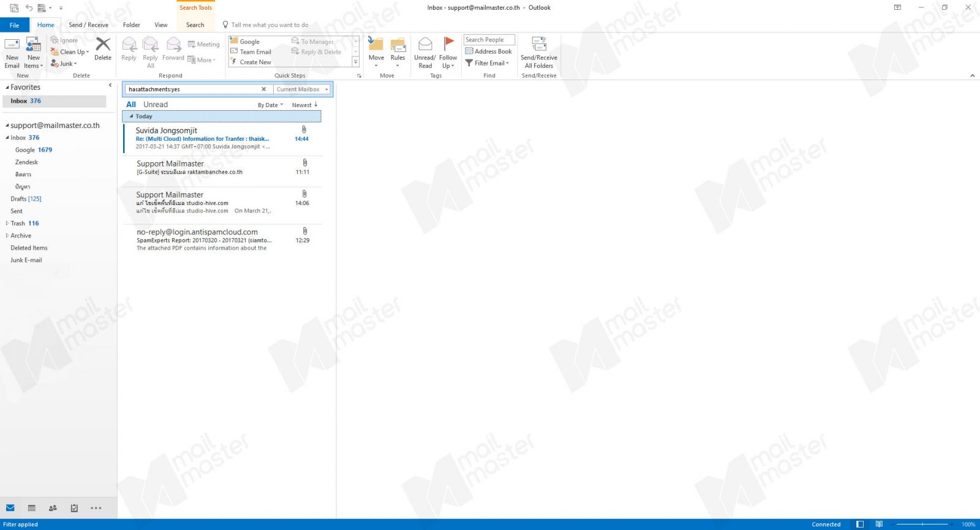The height and width of the screenshot is (530, 980).
Task: Reply with a Meeting
Action: pyautogui.click(x=203, y=45)
